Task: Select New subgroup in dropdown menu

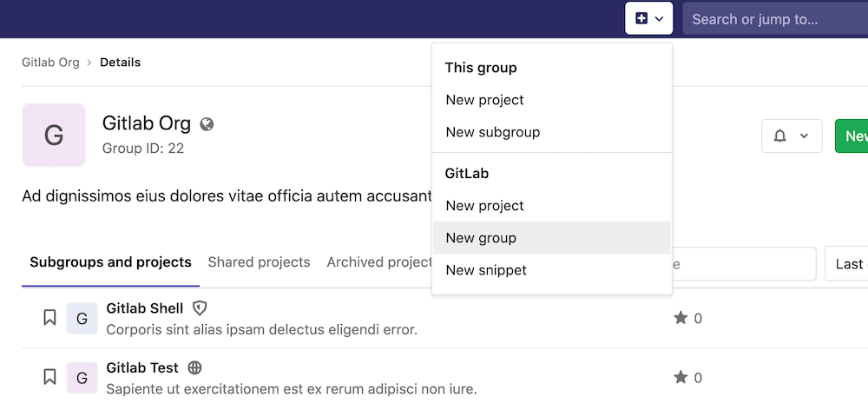Action: tap(492, 132)
